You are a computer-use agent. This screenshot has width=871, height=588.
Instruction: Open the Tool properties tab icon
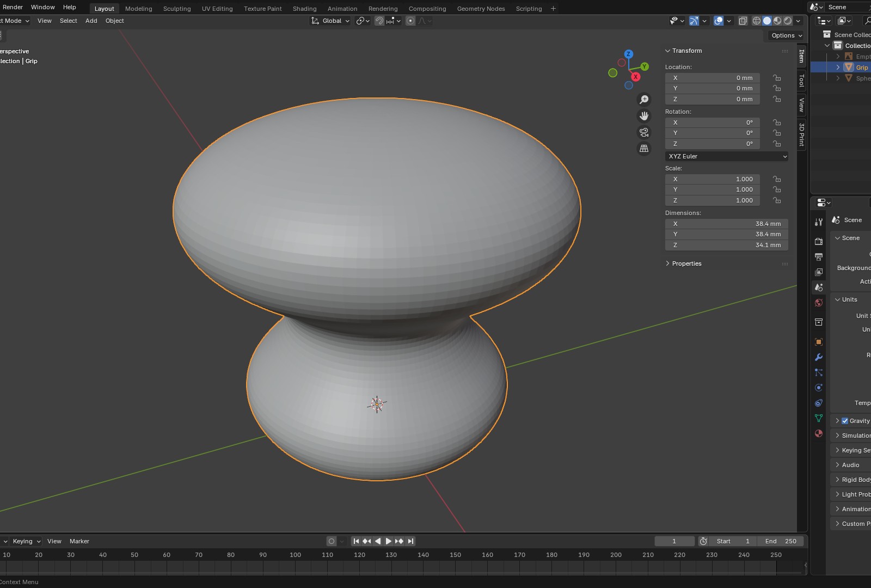pyautogui.click(x=819, y=222)
